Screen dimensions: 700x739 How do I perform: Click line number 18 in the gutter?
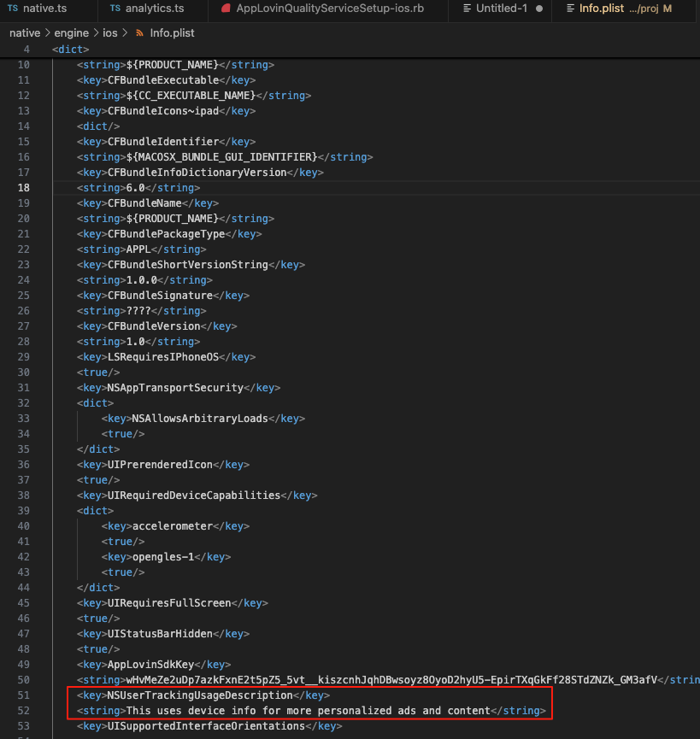coord(23,188)
